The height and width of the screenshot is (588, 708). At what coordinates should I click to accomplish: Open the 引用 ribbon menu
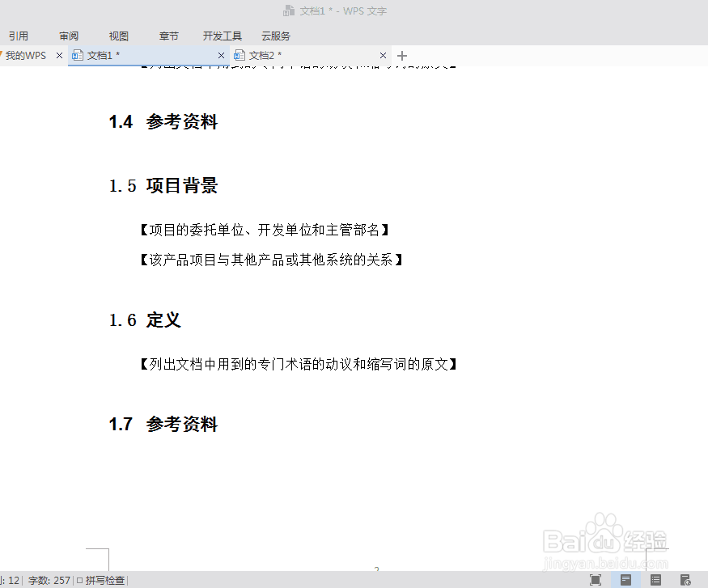(19, 36)
